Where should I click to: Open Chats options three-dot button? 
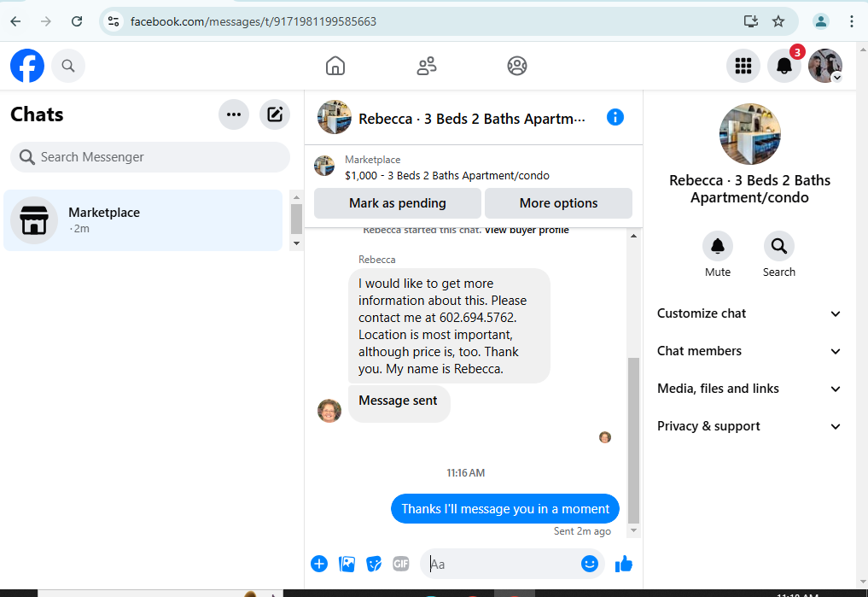click(x=234, y=114)
